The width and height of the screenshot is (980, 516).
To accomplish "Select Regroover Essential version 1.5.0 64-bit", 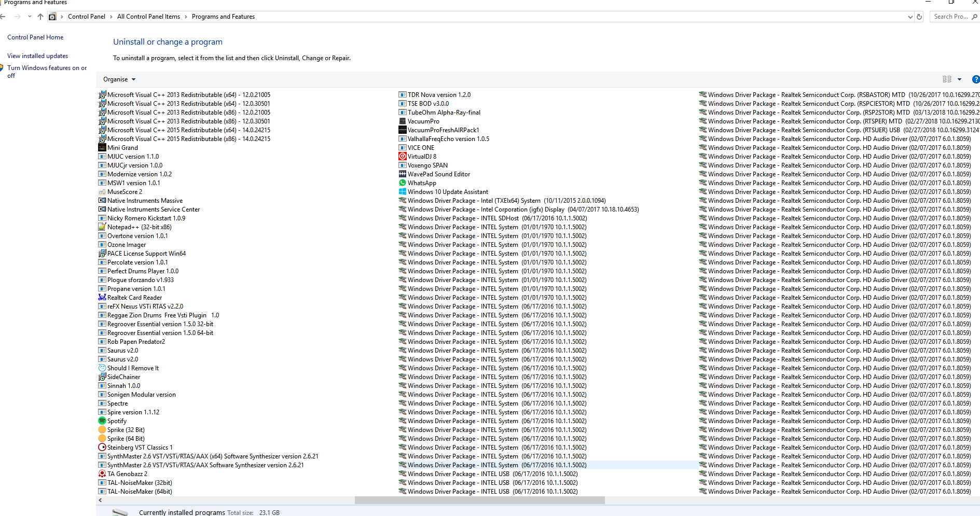I will click(160, 332).
